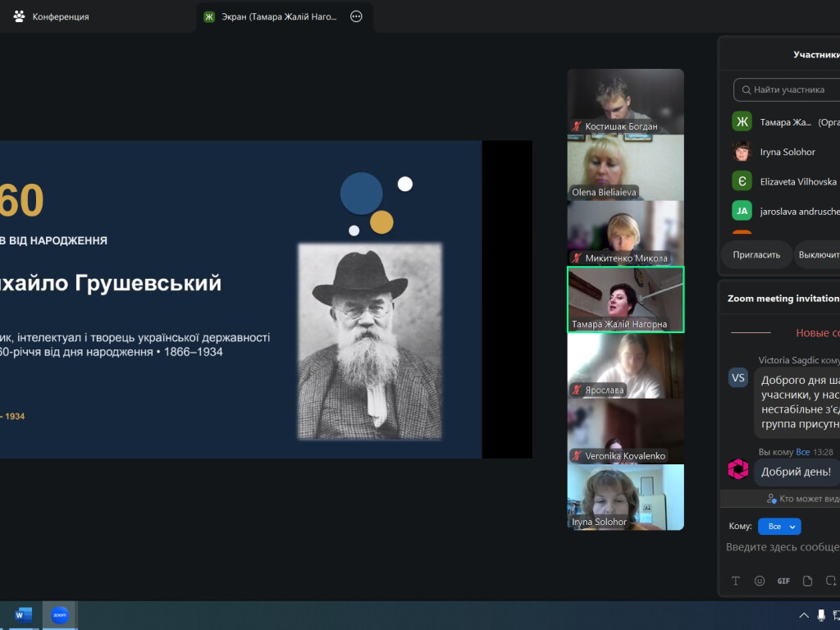Select Тамара Жалій Нагорна video thumbnail
Image resolution: width=840 pixels, height=630 pixels.
pos(626,299)
